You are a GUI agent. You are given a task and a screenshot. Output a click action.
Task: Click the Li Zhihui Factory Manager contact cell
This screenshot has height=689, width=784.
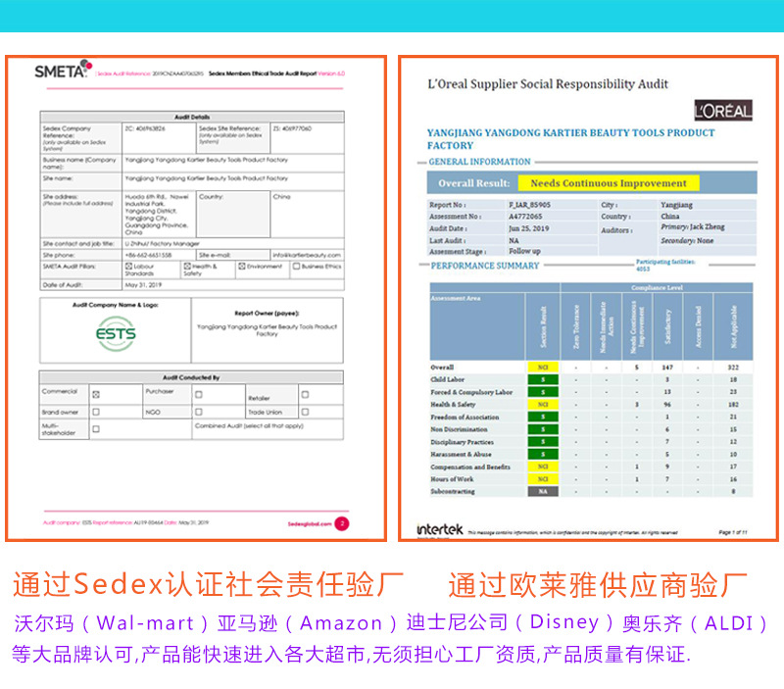[x=232, y=243]
